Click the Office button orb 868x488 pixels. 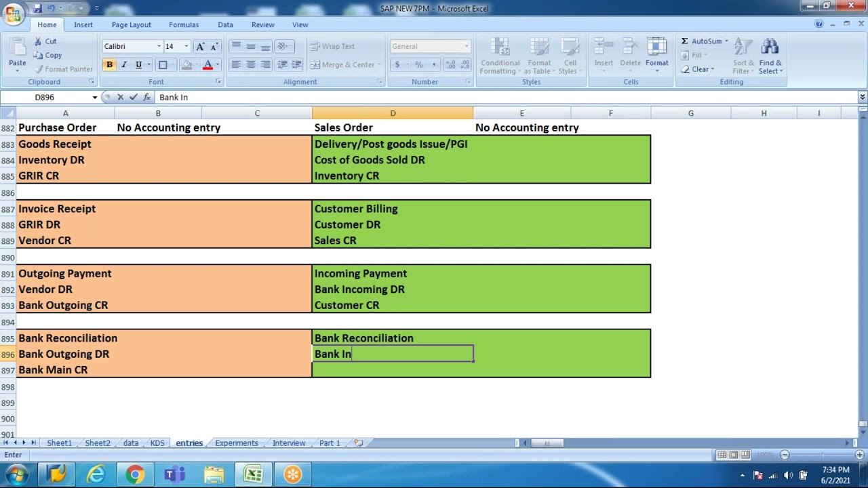tap(13, 13)
